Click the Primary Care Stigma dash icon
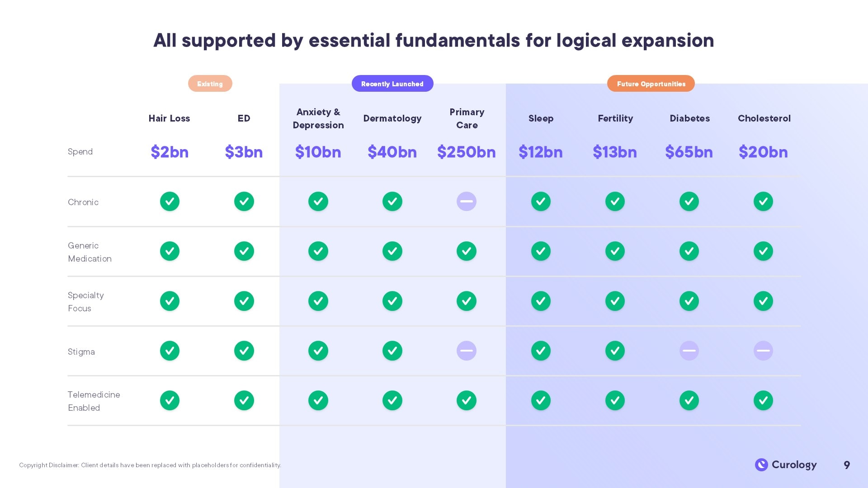The image size is (868, 488). (x=467, y=351)
